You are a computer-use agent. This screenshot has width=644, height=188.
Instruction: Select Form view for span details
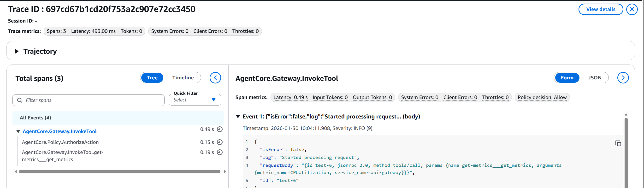[567, 78]
